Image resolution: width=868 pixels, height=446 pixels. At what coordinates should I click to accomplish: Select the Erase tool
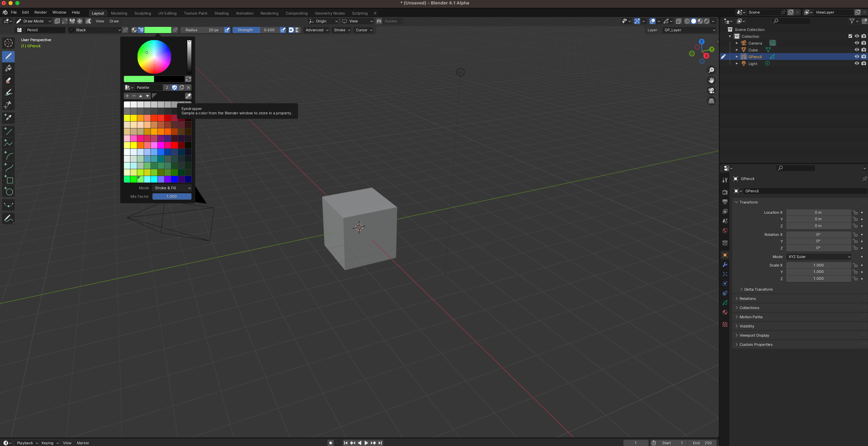pos(9,80)
